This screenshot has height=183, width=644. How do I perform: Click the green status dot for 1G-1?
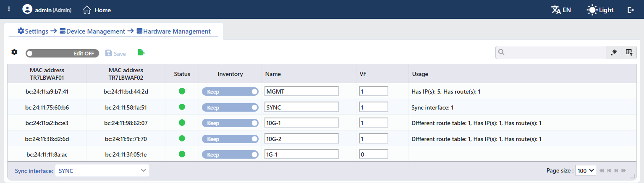pyautogui.click(x=182, y=154)
